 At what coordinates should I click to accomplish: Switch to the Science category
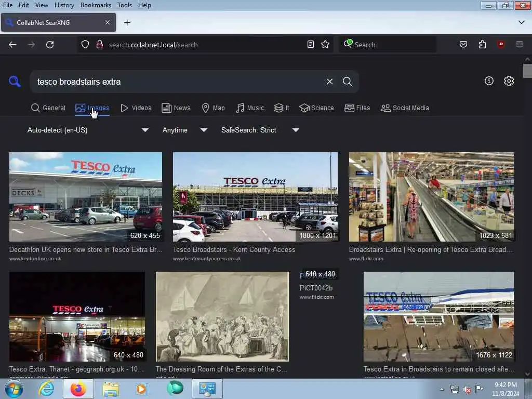coord(316,108)
